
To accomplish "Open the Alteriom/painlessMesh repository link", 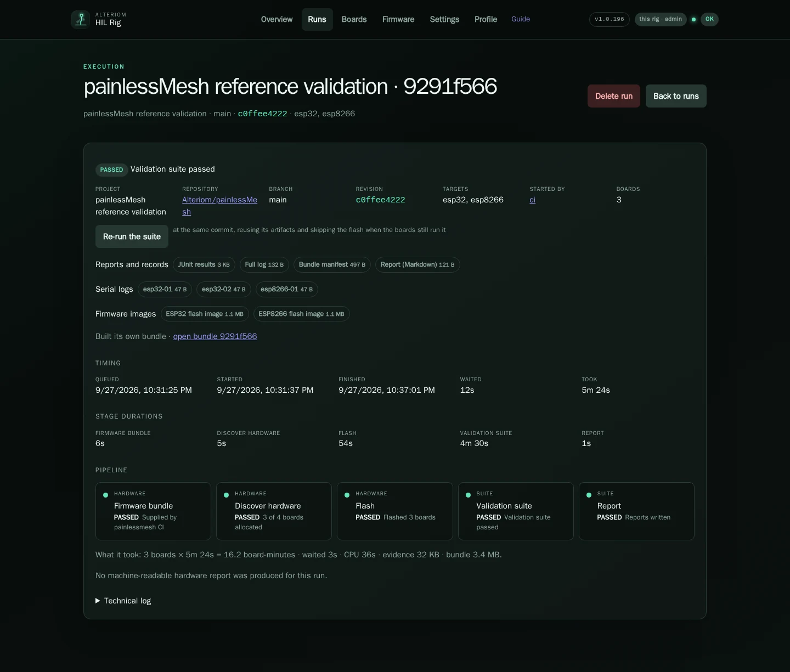I will pos(219,206).
